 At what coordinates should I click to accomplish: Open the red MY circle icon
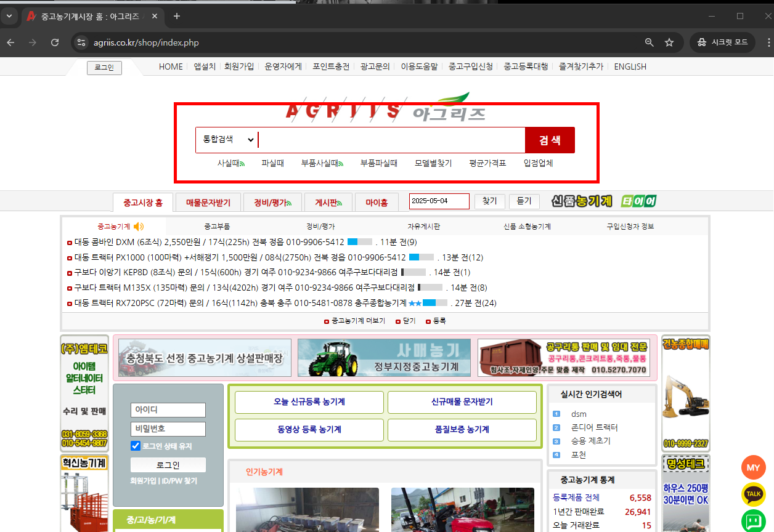(x=753, y=467)
